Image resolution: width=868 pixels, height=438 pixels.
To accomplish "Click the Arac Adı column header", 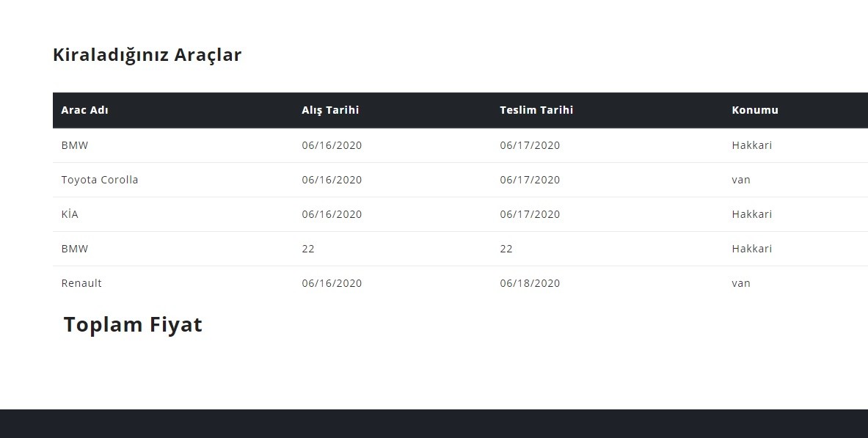I will coord(84,110).
